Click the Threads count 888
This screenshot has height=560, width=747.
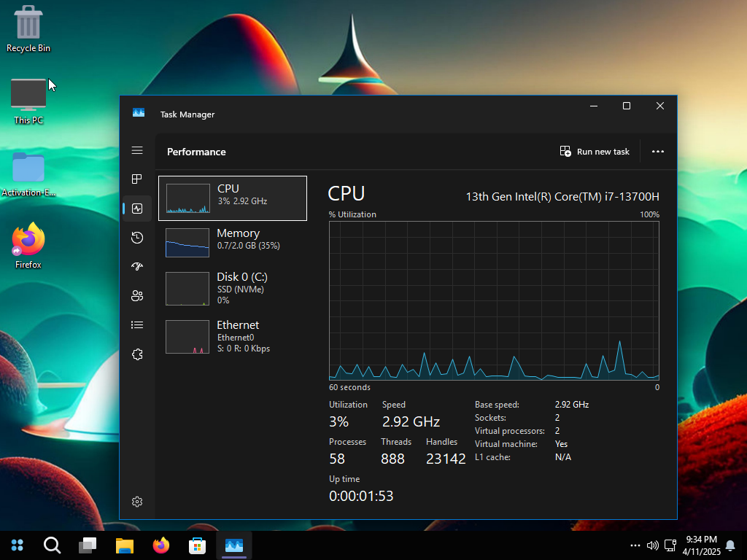click(x=392, y=459)
